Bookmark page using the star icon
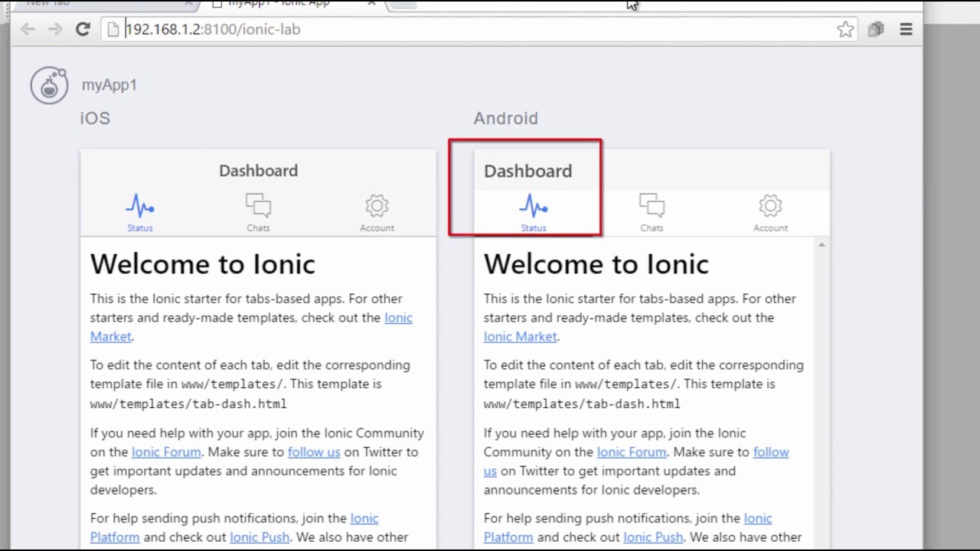Image resolution: width=980 pixels, height=551 pixels. [x=845, y=29]
